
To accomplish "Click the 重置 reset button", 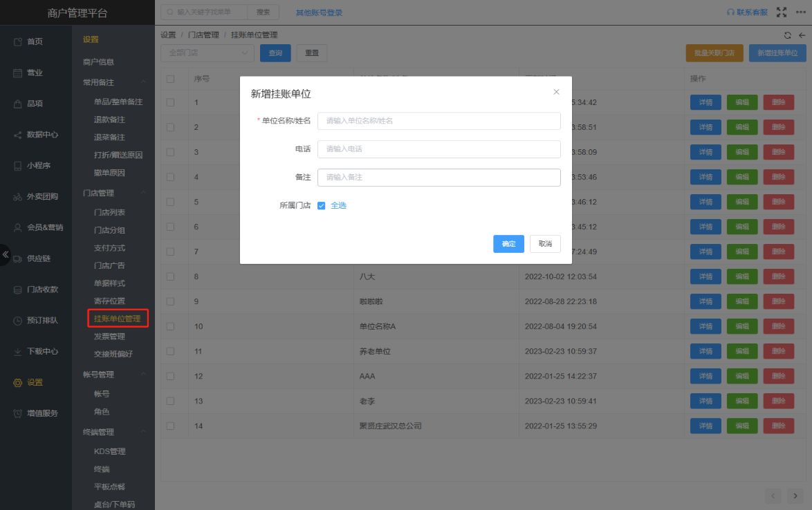I will tap(312, 53).
